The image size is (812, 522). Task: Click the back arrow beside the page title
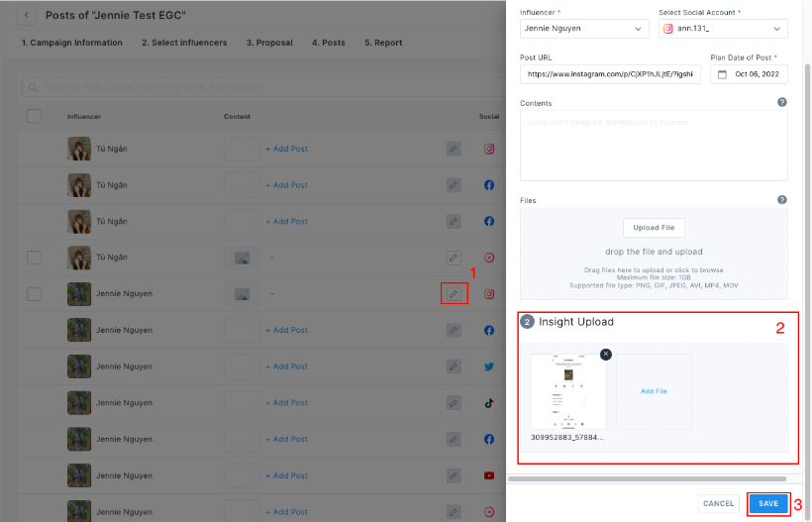click(26, 15)
